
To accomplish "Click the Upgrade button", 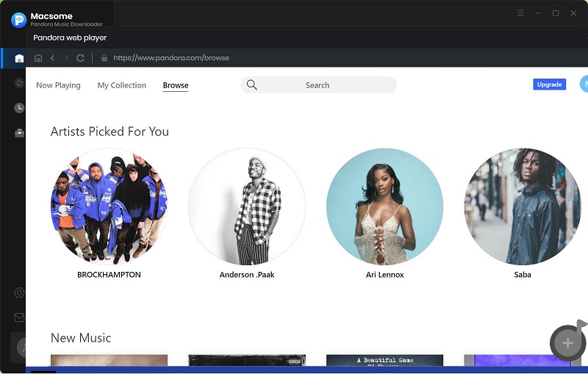I will point(549,84).
